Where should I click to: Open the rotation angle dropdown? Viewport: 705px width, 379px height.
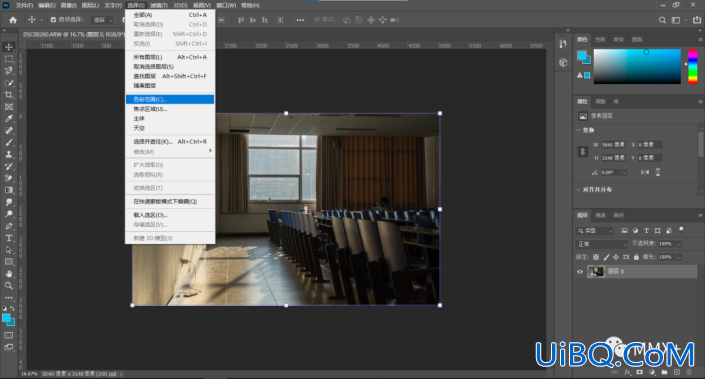tap(624, 173)
